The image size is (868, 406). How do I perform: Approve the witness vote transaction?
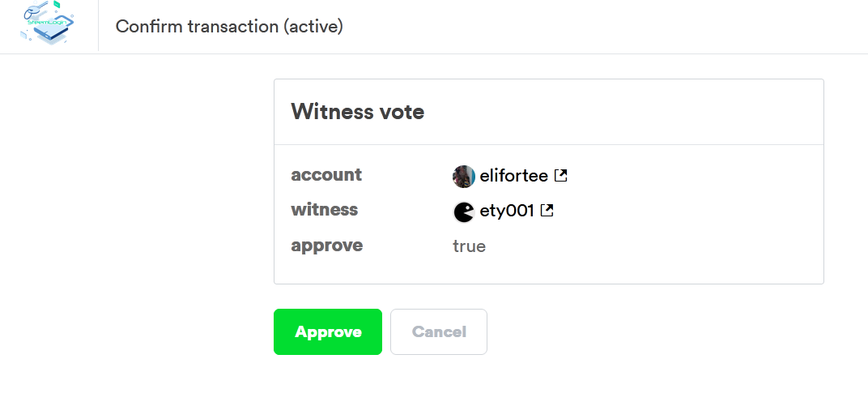coord(327,331)
